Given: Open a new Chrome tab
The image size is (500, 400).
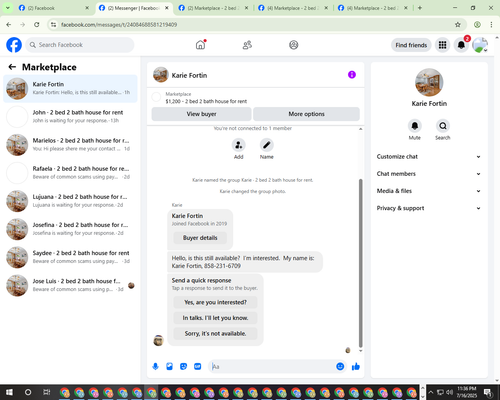Looking at the screenshot, I should 420,8.
